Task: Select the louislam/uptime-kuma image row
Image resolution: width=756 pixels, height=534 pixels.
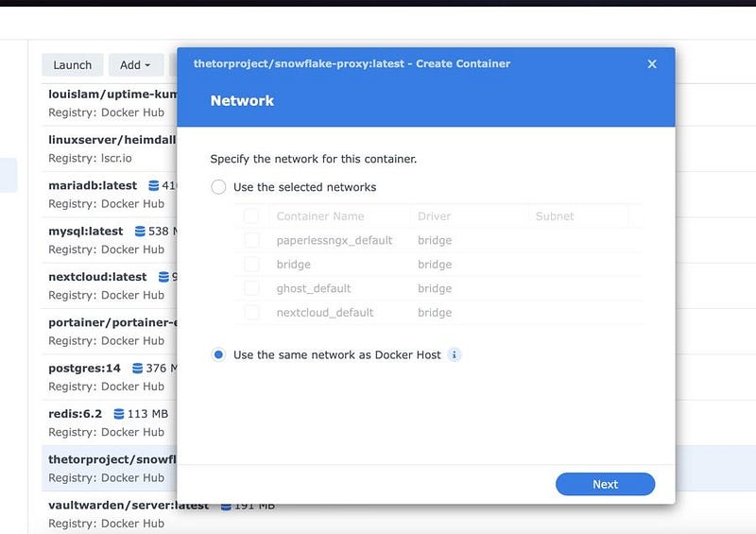Action: pos(110,103)
